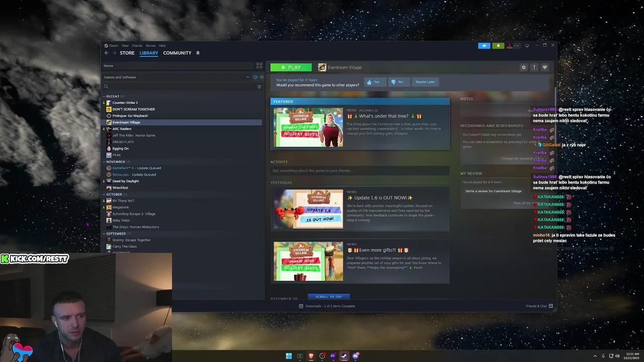Image resolution: width=644 pixels, height=362 pixels.
Task: Toggle ready-to-play filter icon
Action: pos(261,77)
